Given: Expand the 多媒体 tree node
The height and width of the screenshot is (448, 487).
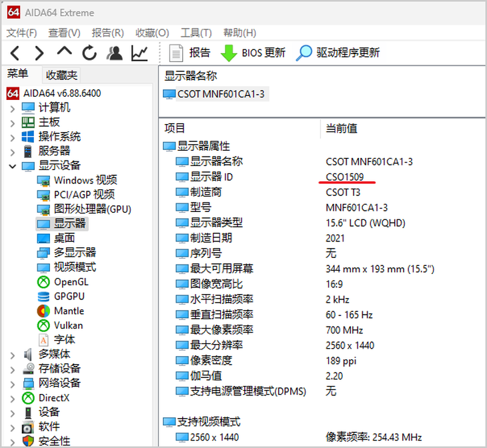Looking at the screenshot, I should (x=13, y=355).
